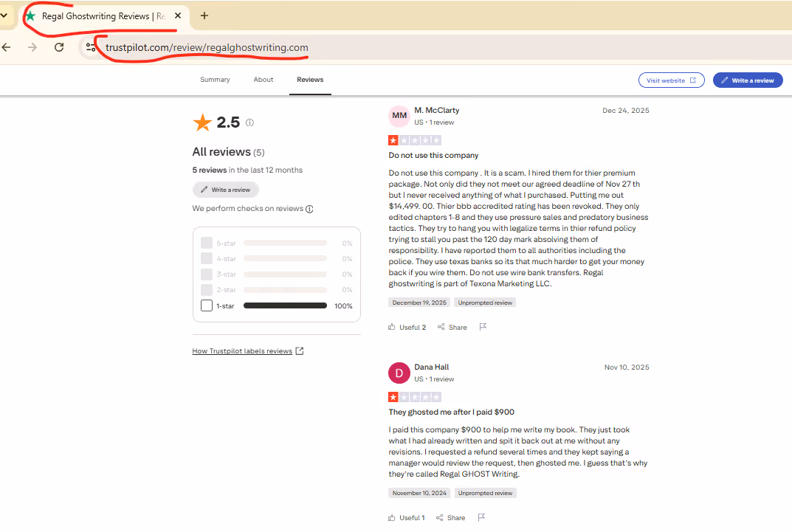Click the D avatar of Dana Hall
The width and height of the screenshot is (792, 532).
(399, 373)
